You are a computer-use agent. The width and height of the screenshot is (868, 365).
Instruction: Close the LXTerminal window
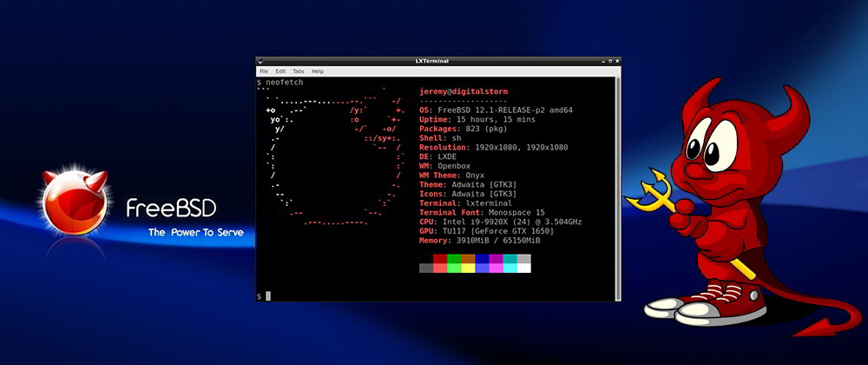pos(617,61)
